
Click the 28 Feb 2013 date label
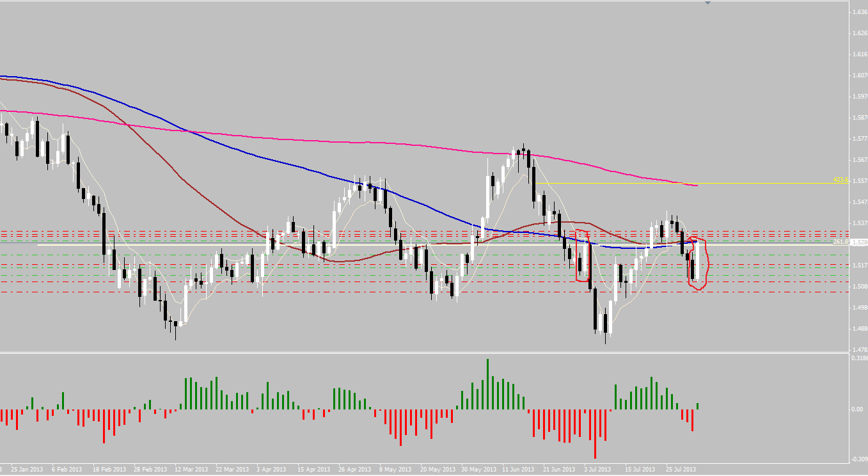[x=151, y=469]
